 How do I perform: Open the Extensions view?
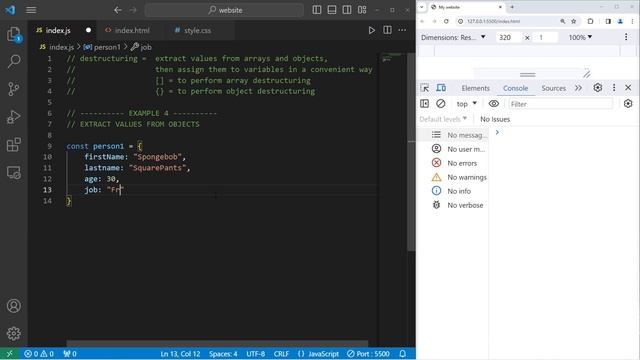(13, 144)
